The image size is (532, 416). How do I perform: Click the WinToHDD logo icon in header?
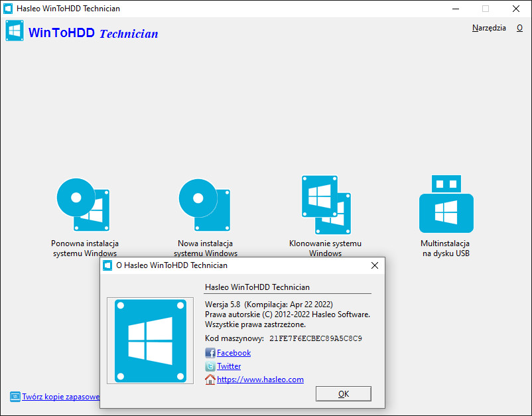coord(15,31)
